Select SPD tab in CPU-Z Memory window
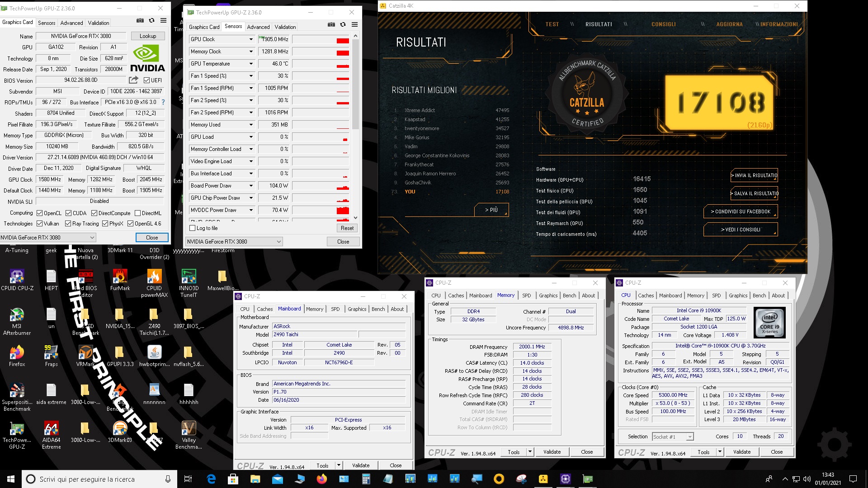This screenshot has width=868, height=488. coord(527,296)
